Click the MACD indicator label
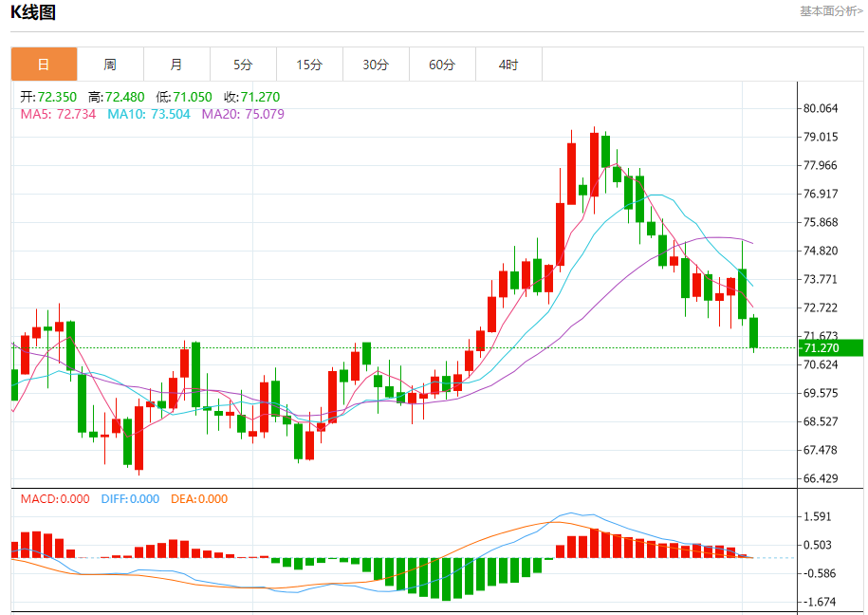The height and width of the screenshot is (615, 868). (55, 498)
